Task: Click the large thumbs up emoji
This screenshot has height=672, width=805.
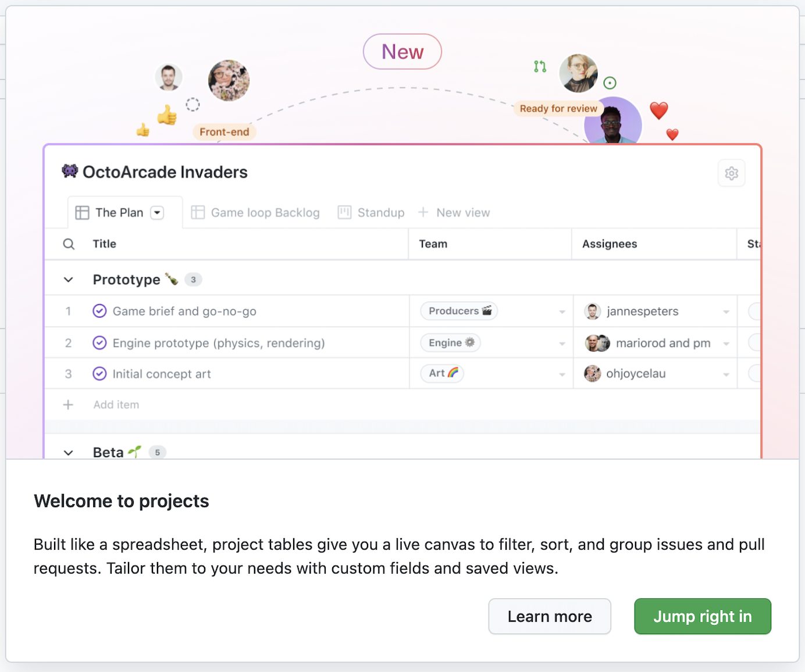Action: (x=167, y=115)
